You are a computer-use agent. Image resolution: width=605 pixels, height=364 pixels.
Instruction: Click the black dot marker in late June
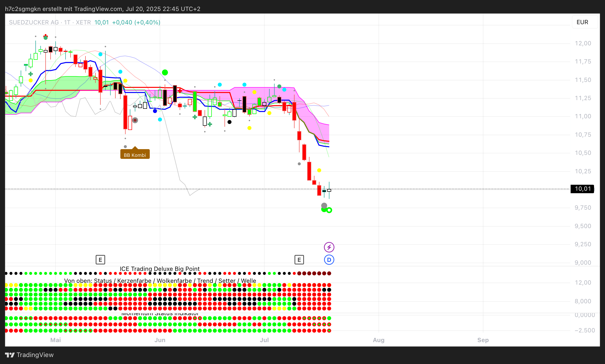click(x=229, y=122)
